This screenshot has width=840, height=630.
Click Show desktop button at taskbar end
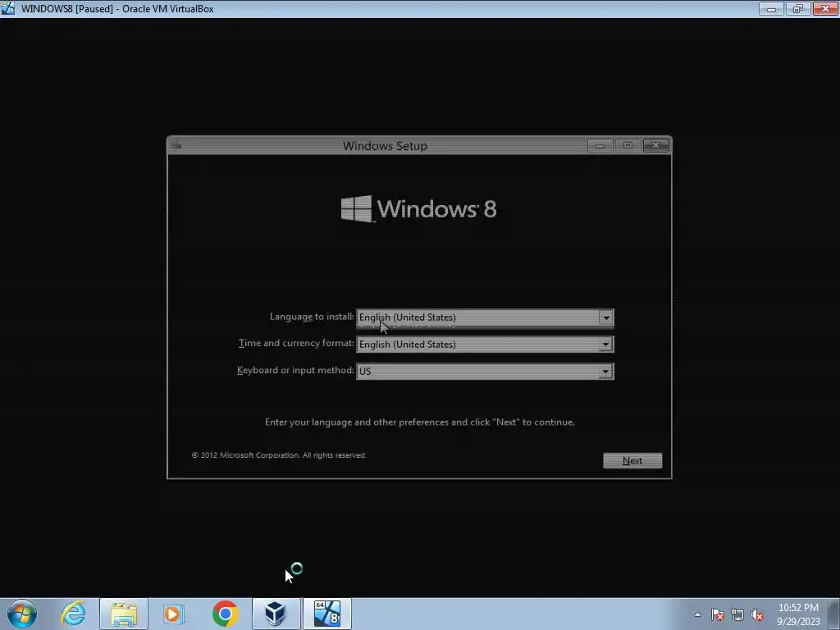[x=834, y=614]
